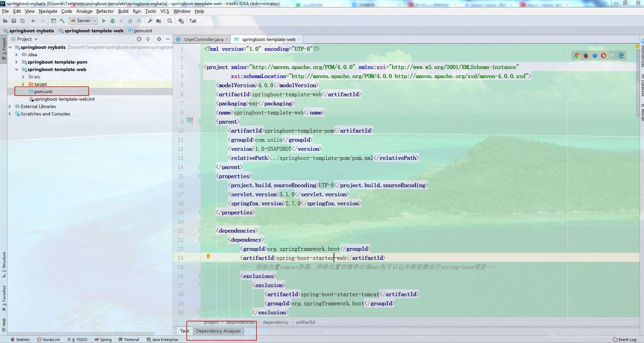Show the TODO tool window
This screenshot has width=644, height=343.
click(x=78, y=339)
